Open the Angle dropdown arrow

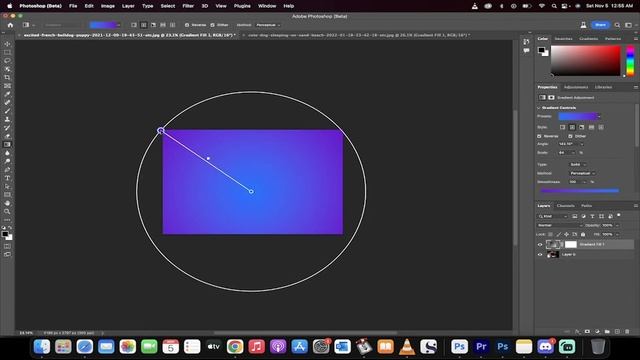[582, 144]
